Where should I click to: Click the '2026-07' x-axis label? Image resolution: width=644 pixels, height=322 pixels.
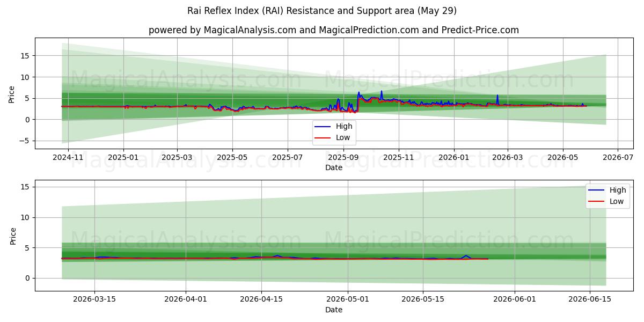coord(618,158)
